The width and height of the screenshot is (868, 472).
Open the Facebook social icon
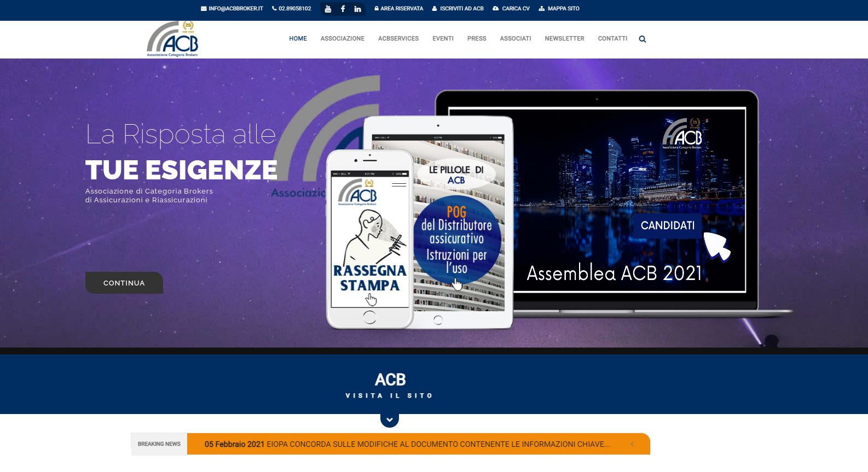(x=343, y=9)
